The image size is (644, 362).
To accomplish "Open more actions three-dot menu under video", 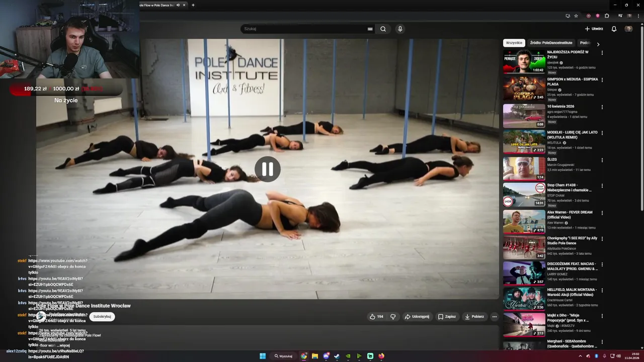I will [x=494, y=317].
